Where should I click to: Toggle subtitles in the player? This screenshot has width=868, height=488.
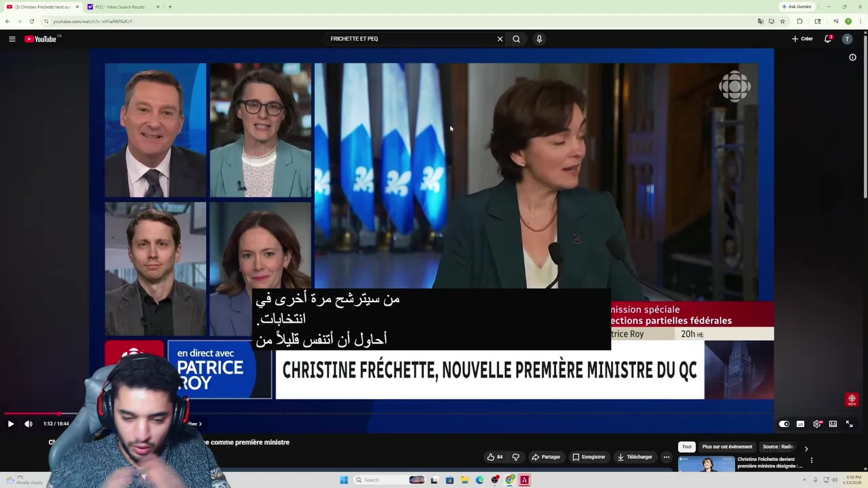[800, 424]
